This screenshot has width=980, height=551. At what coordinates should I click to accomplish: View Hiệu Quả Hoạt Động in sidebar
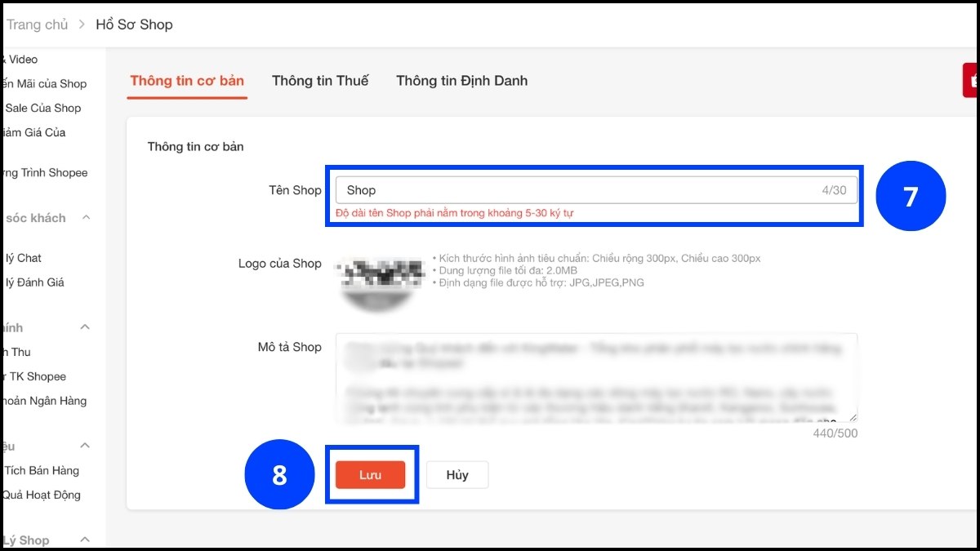(x=41, y=495)
